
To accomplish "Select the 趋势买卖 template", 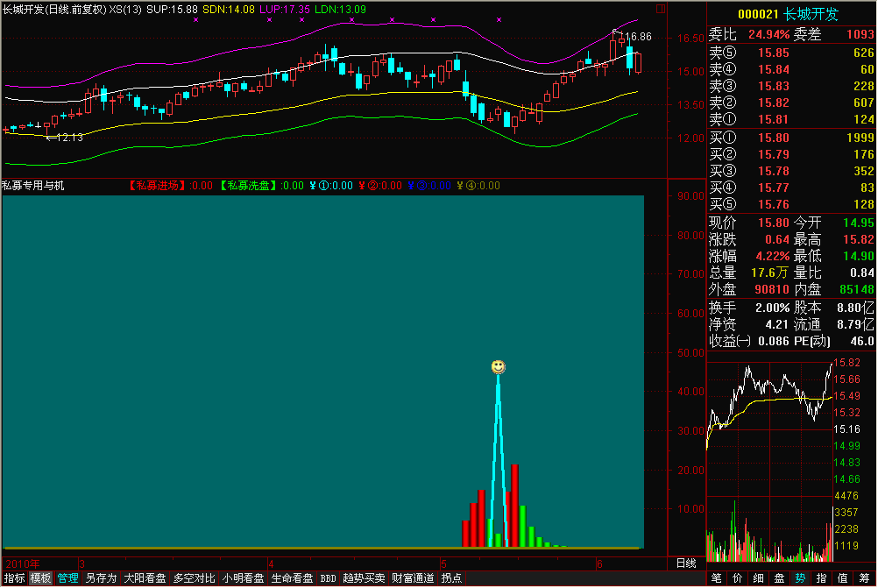I will (364, 577).
